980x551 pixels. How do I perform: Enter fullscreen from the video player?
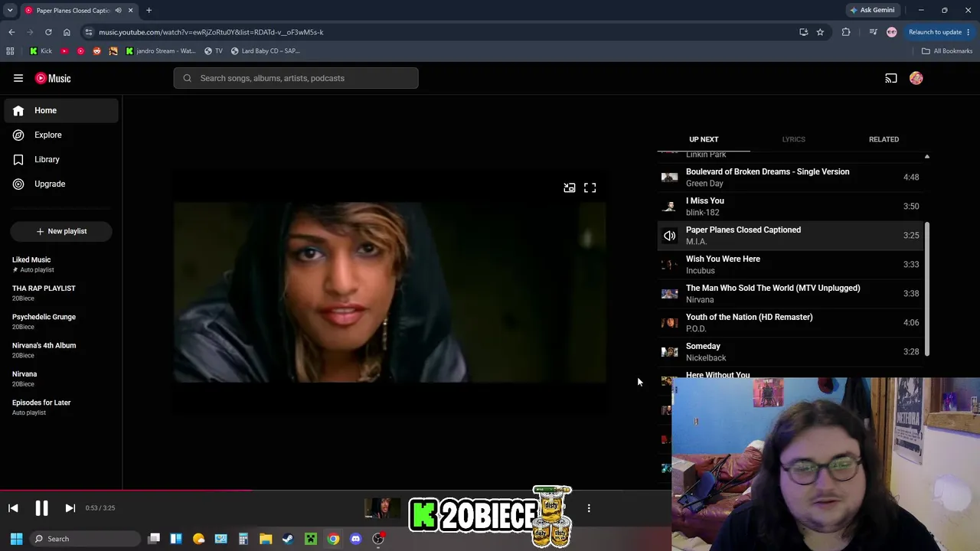pyautogui.click(x=590, y=187)
